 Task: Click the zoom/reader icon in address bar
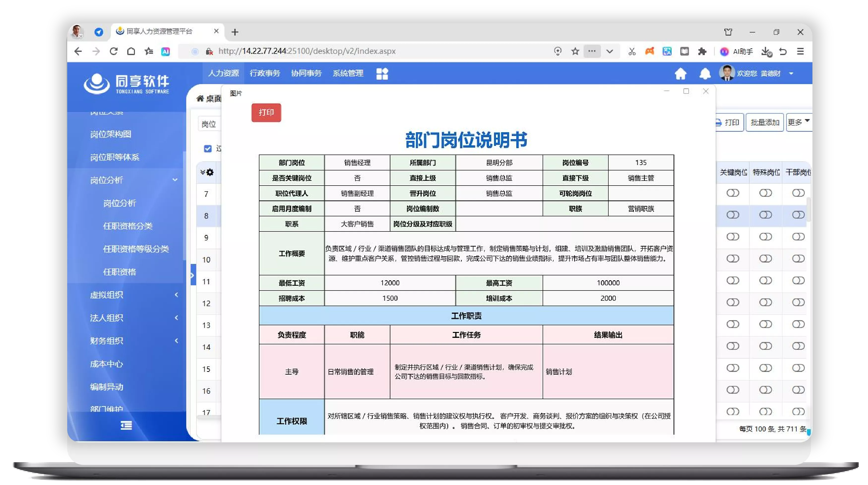[558, 51]
